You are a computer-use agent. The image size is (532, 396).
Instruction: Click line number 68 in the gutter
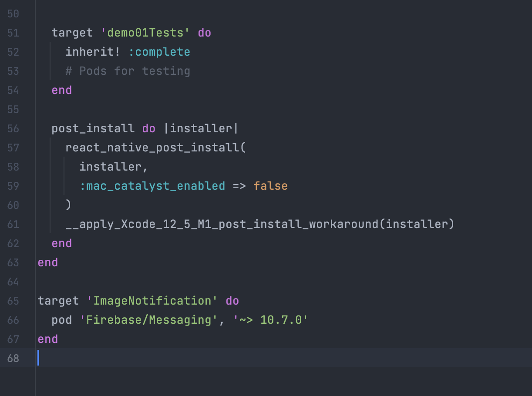[x=13, y=359]
